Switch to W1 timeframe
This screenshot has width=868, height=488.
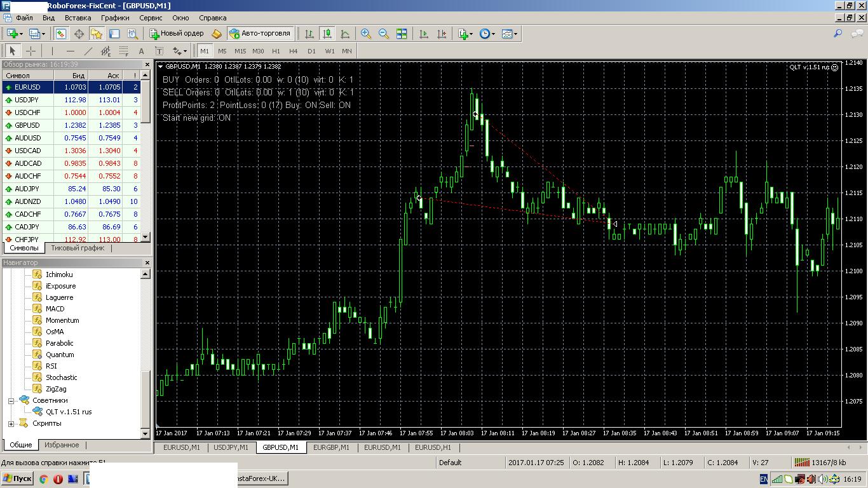pos(329,51)
